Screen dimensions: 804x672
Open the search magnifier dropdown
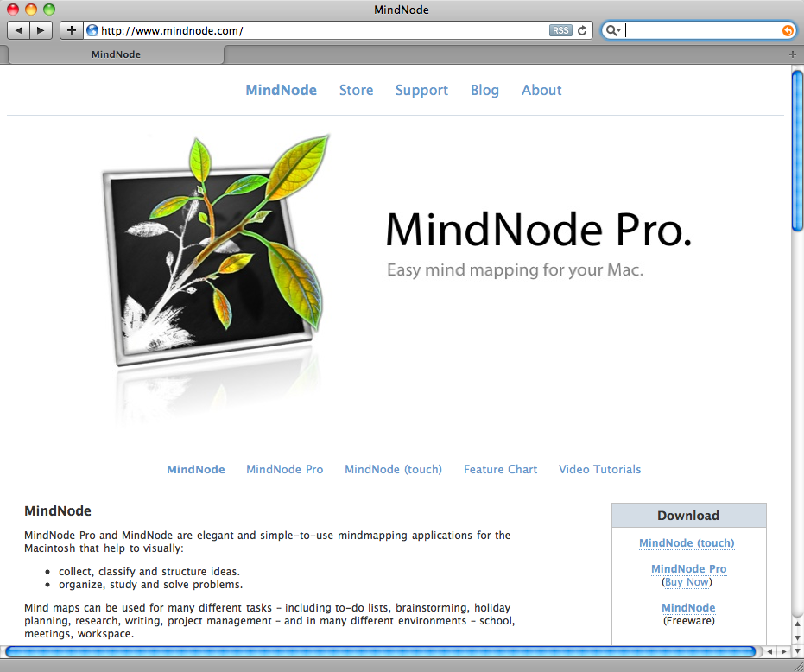613,30
